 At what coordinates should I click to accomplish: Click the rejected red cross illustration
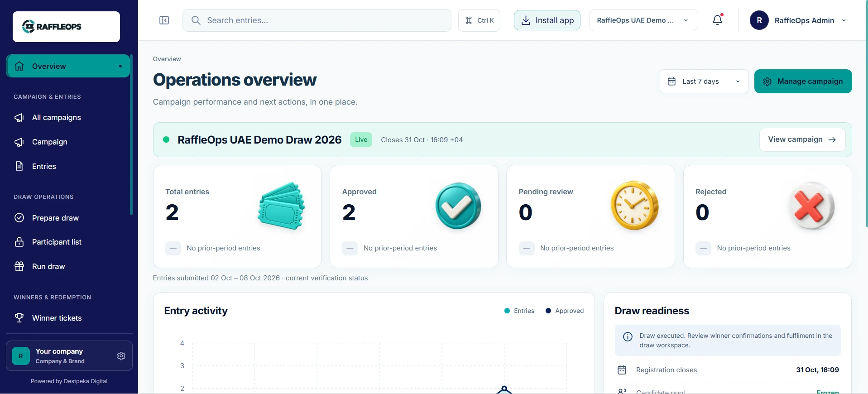point(811,206)
